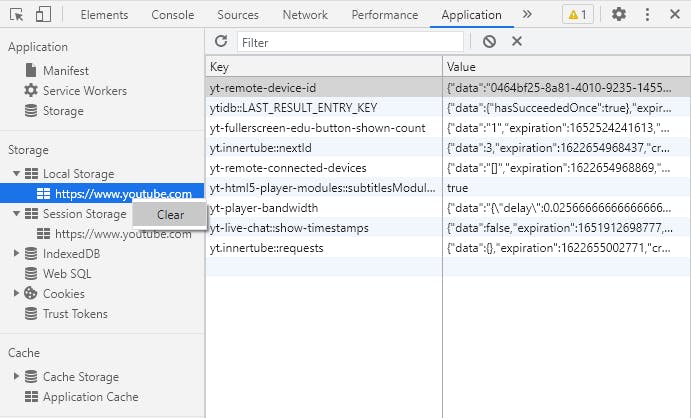691x418 pixels.
Task: Open DevTools settings gear
Action: (619, 15)
